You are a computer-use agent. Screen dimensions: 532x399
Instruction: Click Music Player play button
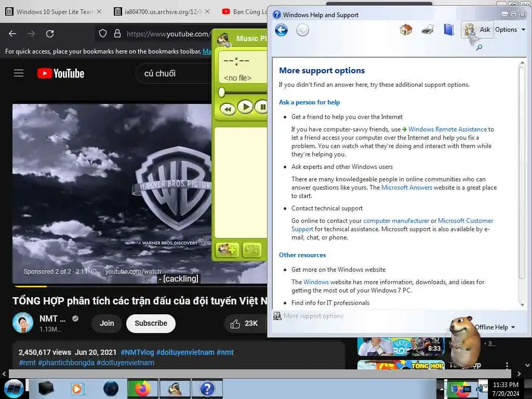point(246,107)
